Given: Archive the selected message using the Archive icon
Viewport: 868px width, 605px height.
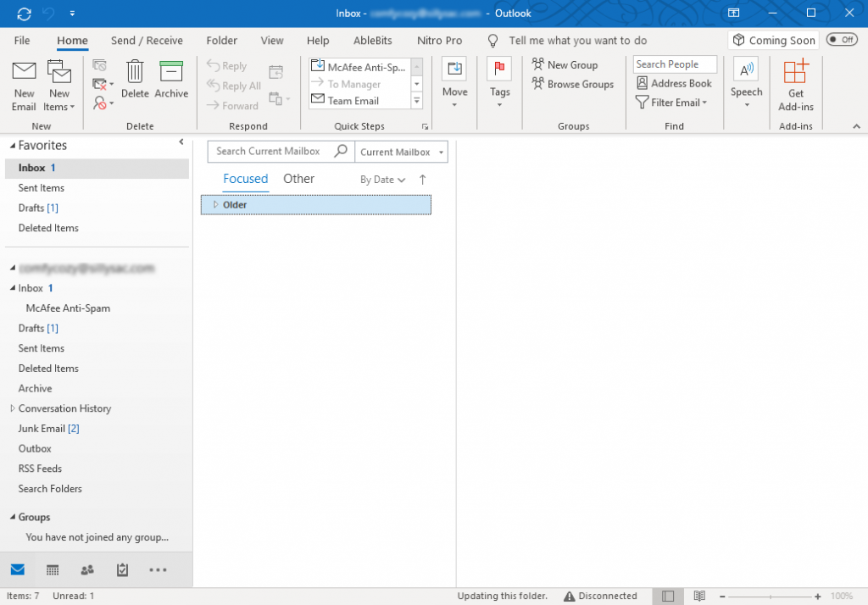Looking at the screenshot, I should (171, 80).
